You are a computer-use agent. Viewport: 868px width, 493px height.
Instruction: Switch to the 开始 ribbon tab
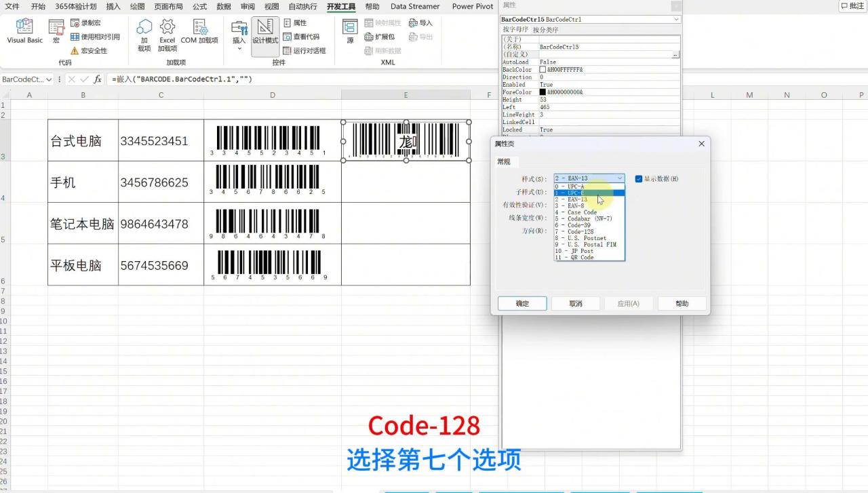click(38, 6)
